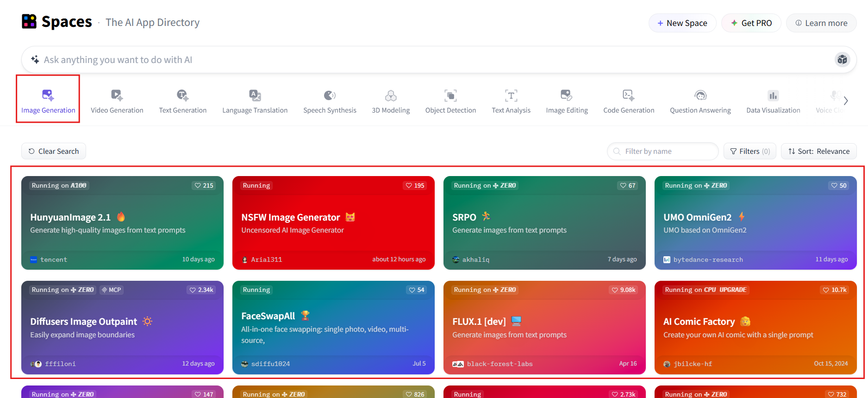Visit the jbilcke-hf author profile
Image resolution: width=868 pixels, height=398 pixels.
coord(688,364)
